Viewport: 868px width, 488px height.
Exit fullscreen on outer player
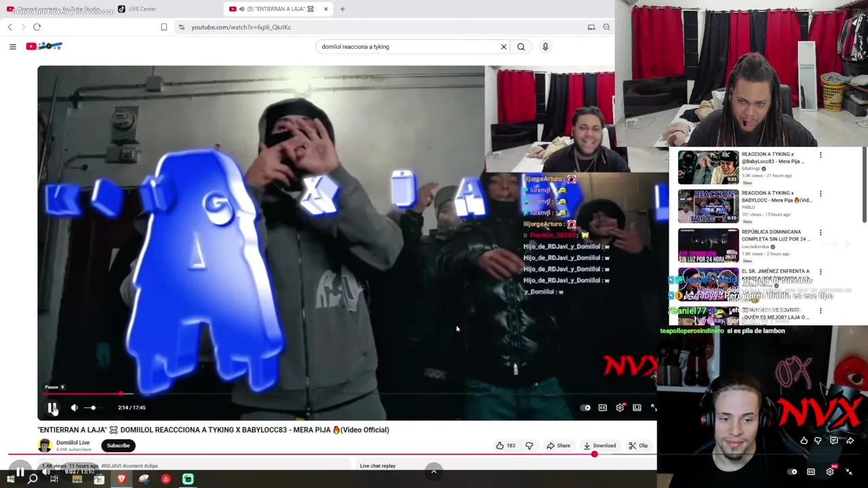pos(849,472)
